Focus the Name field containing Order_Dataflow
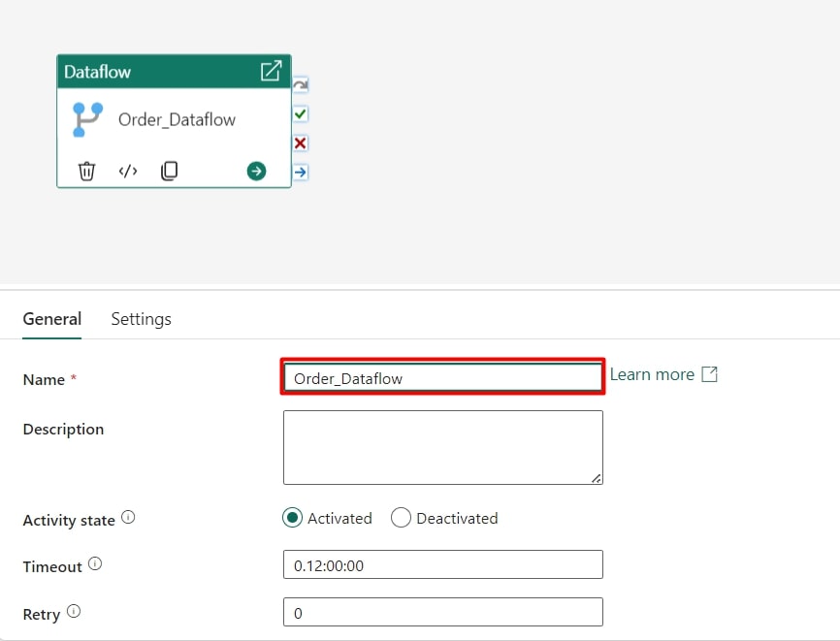 point(442,378)
